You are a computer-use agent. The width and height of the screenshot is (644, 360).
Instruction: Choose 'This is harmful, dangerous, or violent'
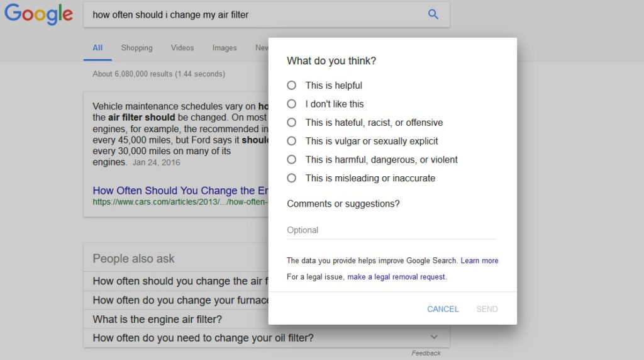click(x=292, y=160)
